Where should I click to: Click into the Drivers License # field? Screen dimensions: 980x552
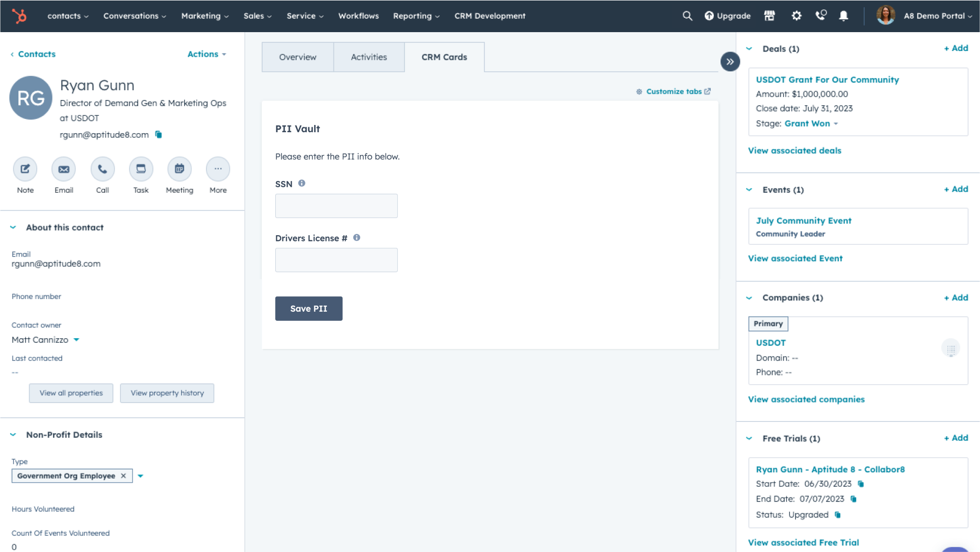pos(336,260)
